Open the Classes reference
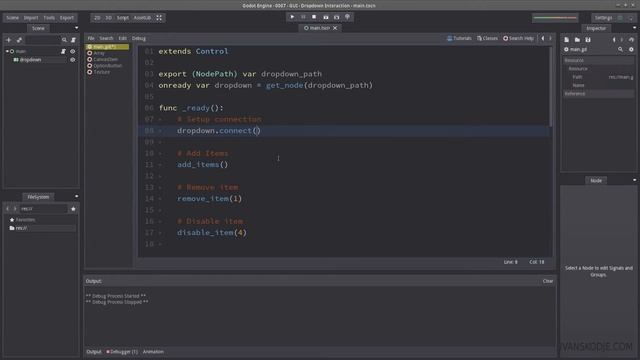Screen dimensions: 640x360 (x=487, y=38)
